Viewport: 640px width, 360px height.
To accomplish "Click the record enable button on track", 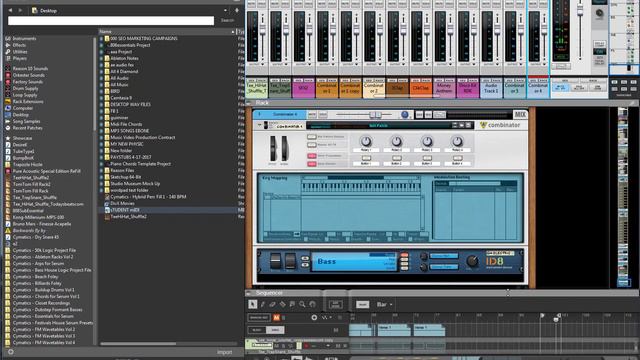I will click(306, 346).
